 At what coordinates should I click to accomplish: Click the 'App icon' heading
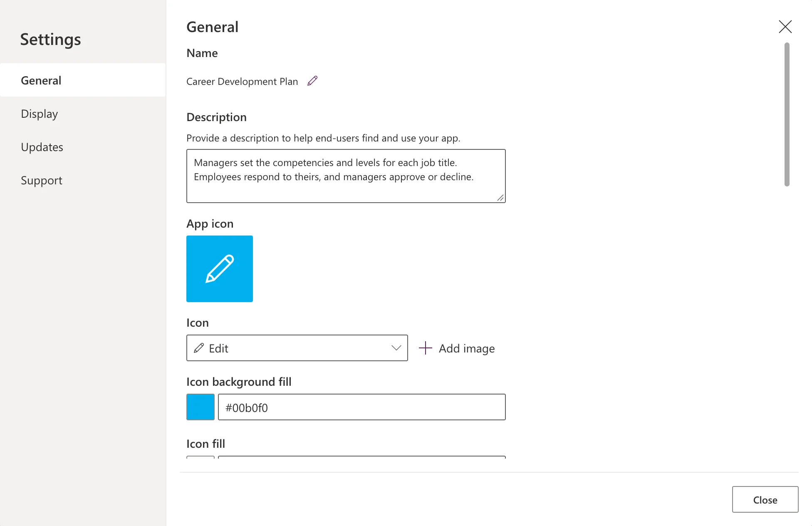pos(210,224)
